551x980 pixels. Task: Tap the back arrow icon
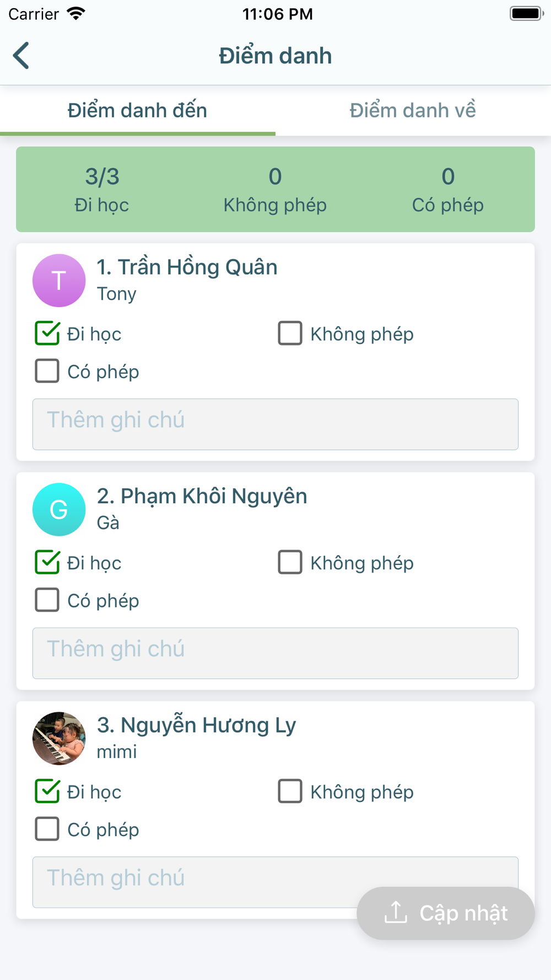21,56
